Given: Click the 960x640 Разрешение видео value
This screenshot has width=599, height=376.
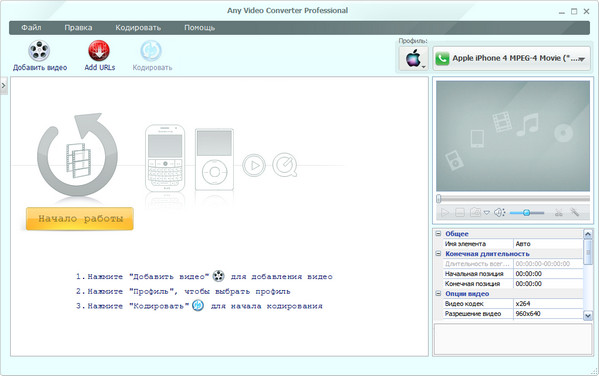Looking at the screenshot, I should [548, 313].
